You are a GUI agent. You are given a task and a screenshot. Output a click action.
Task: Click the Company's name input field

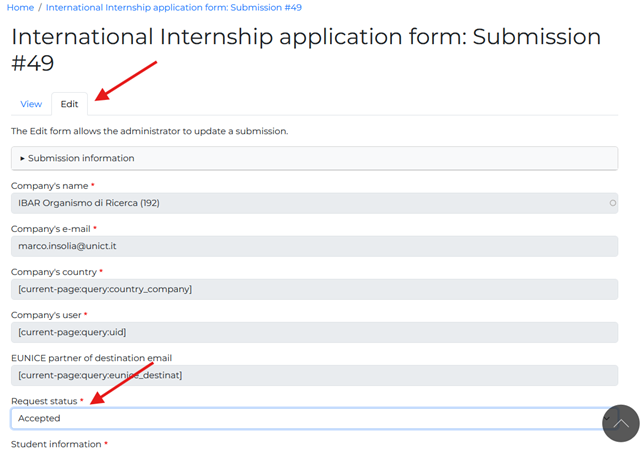pyautogui.click(x=300, y=203)
